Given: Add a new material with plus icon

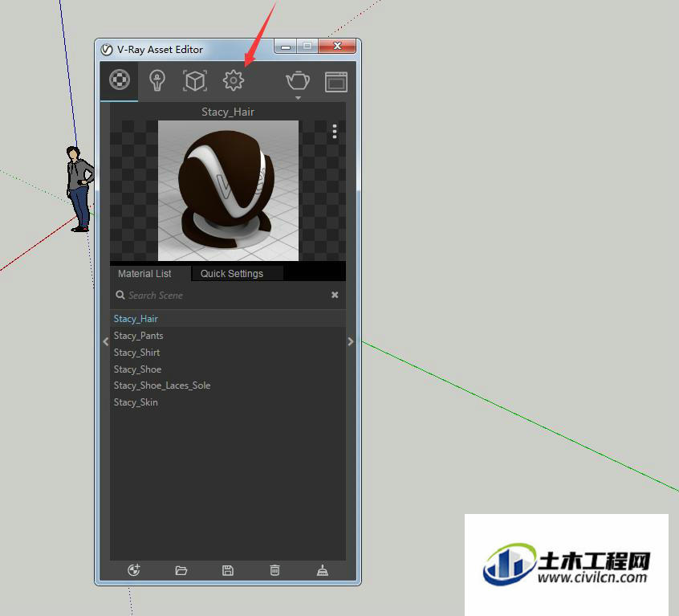Looking at the screenshot, I should click(134, 570).
